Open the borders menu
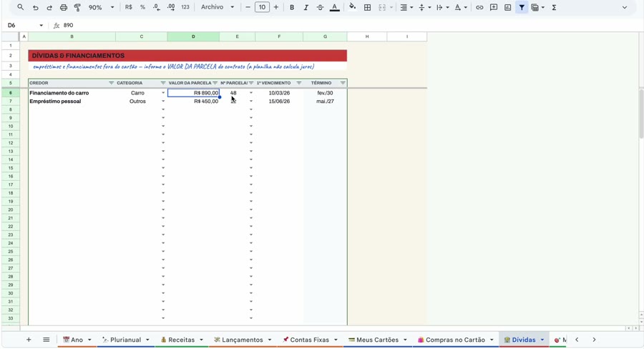This screenshot has height=349, width=644. tap(368, 7)
